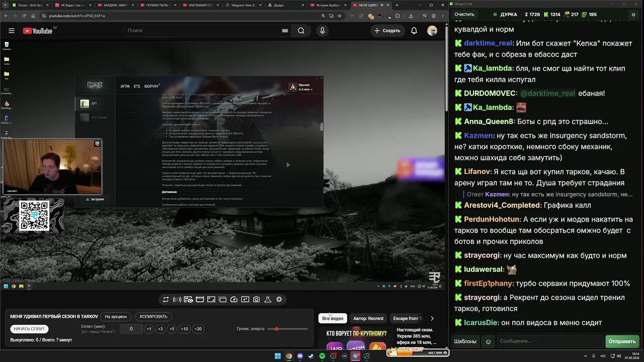Open Steam from the taskbar
The height and width of the screenshot is (362, 644).
pos(311,356)
